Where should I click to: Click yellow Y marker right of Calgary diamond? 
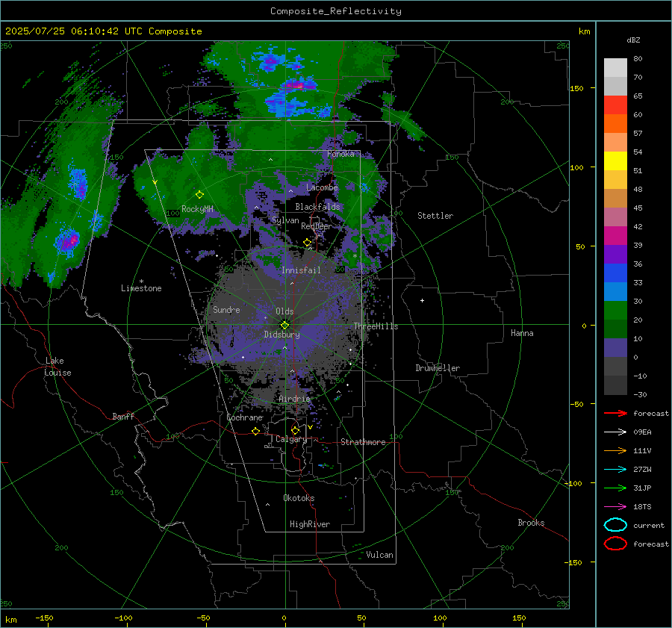310,427
